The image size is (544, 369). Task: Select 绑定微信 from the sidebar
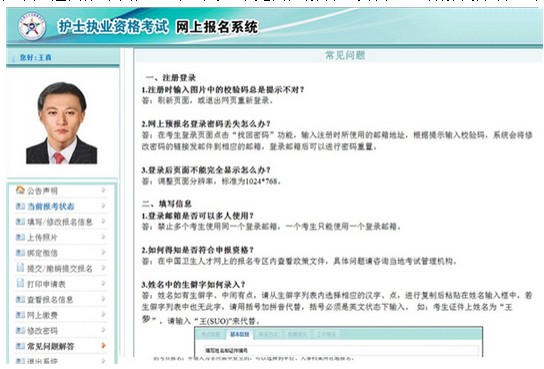coord(42,253)
